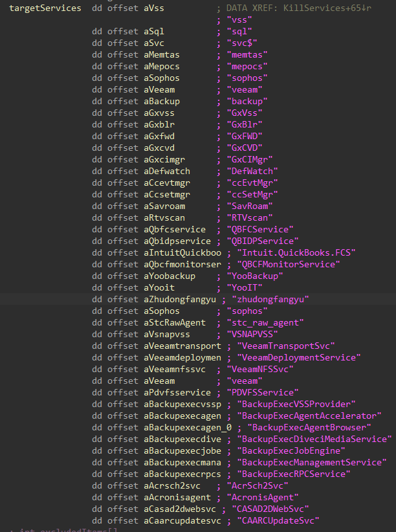396x532 pixels.
Task: Click the aRtvscan offset symbol
Action: point(164,218)
